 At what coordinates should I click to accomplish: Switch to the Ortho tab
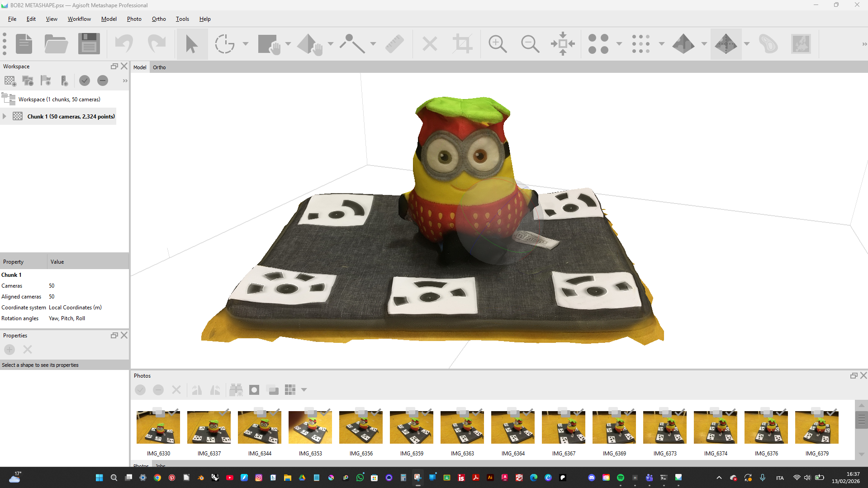click(x=159, y=67)
